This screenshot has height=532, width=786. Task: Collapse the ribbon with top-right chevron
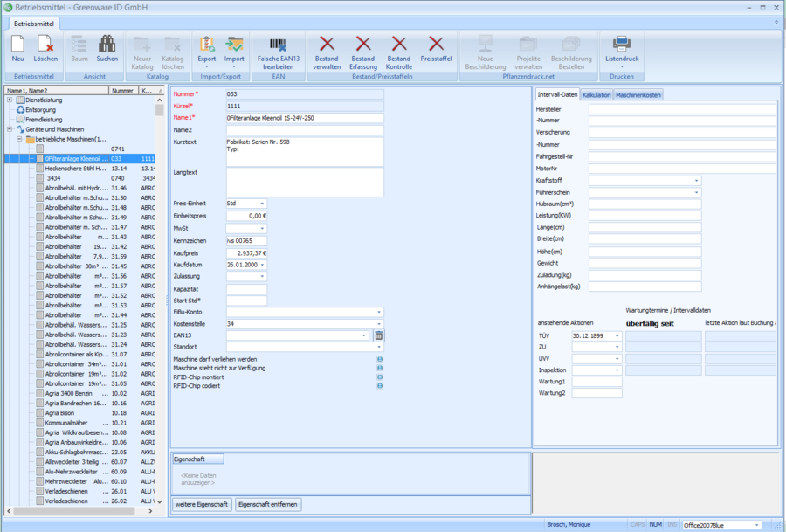tap(776, 23)
